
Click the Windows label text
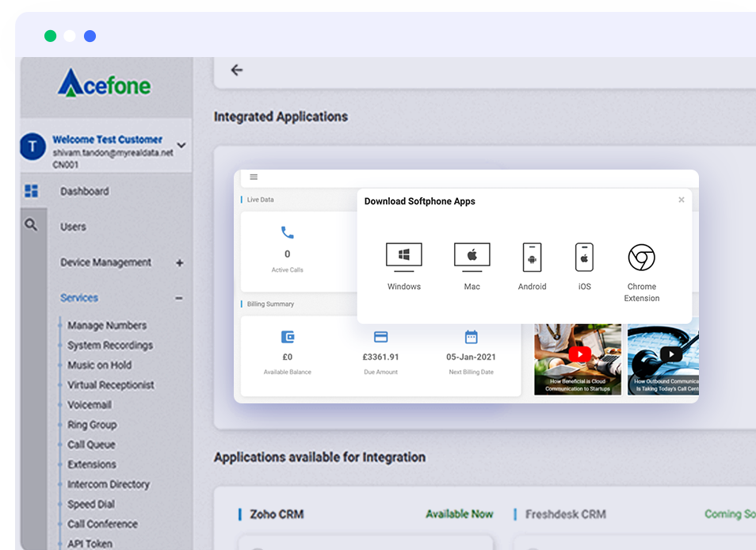(x=404, y=286)
